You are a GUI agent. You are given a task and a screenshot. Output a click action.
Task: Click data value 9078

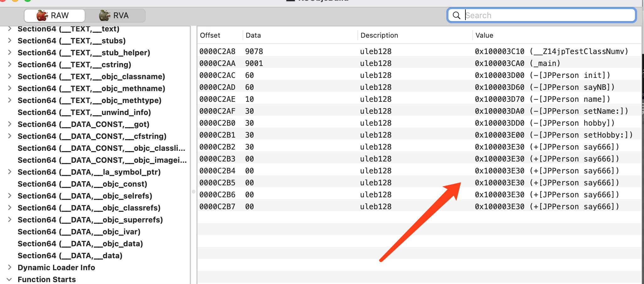tap(254, 51)
